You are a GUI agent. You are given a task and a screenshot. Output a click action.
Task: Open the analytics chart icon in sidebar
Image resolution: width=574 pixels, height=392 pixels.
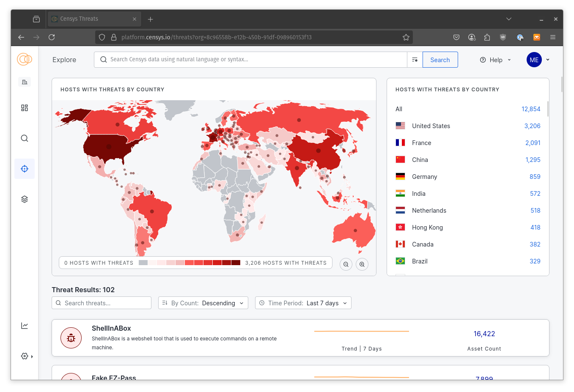[x=25, y=326]
